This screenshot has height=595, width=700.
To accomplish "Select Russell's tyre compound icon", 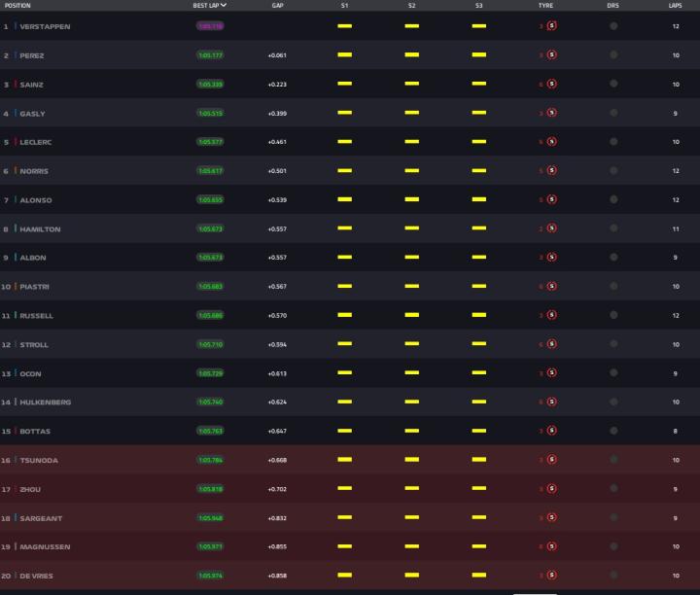I will (x=552, y=316).
